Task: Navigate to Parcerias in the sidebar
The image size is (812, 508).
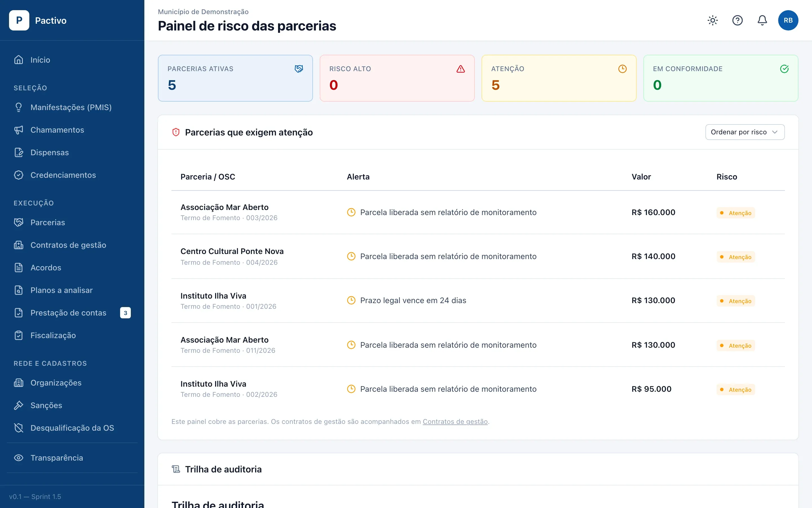Action: [72, 222]
